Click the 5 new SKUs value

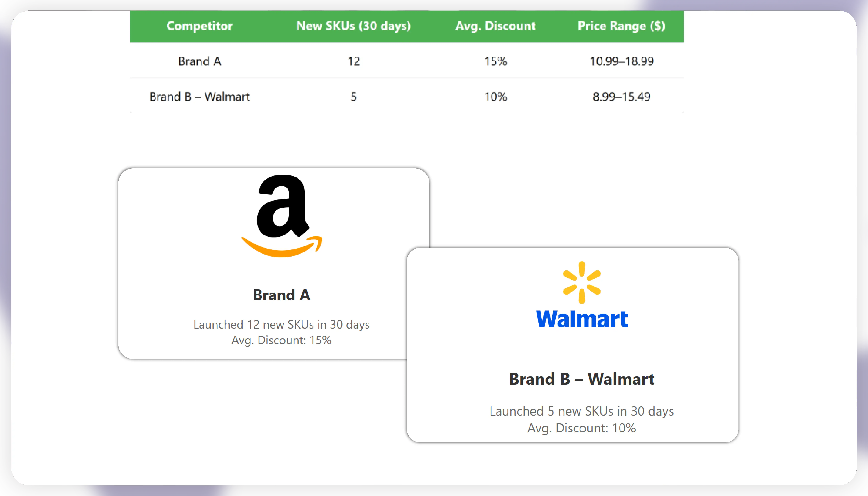click(353, 97)
